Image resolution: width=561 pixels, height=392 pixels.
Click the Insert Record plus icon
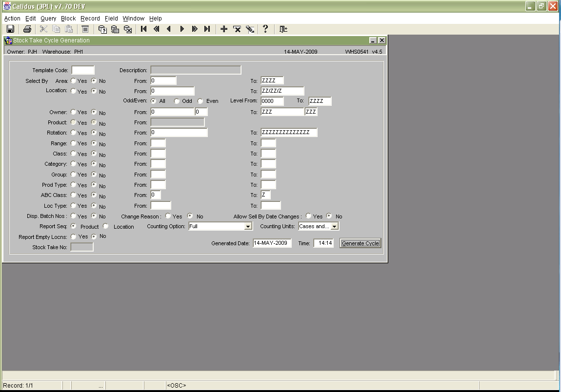coord(224,29)
